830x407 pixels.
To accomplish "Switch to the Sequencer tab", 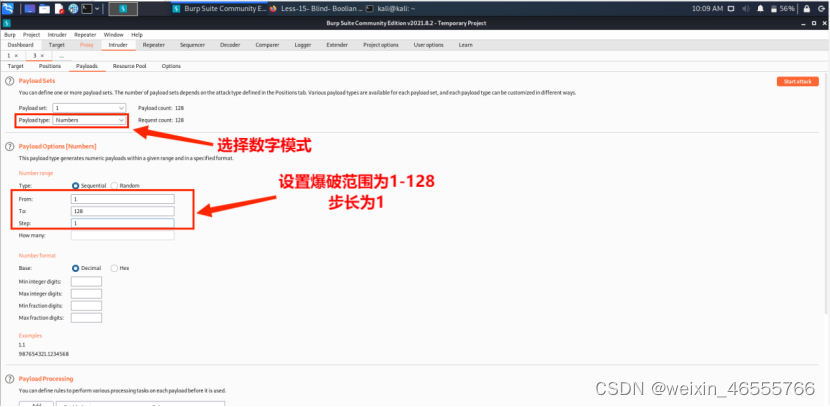I will point(192,45).
